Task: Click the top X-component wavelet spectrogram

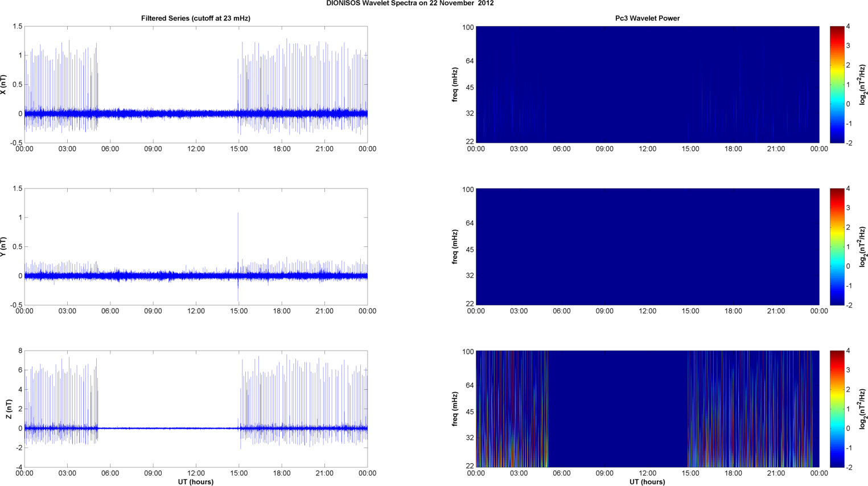Action: [x=647, y=84]
